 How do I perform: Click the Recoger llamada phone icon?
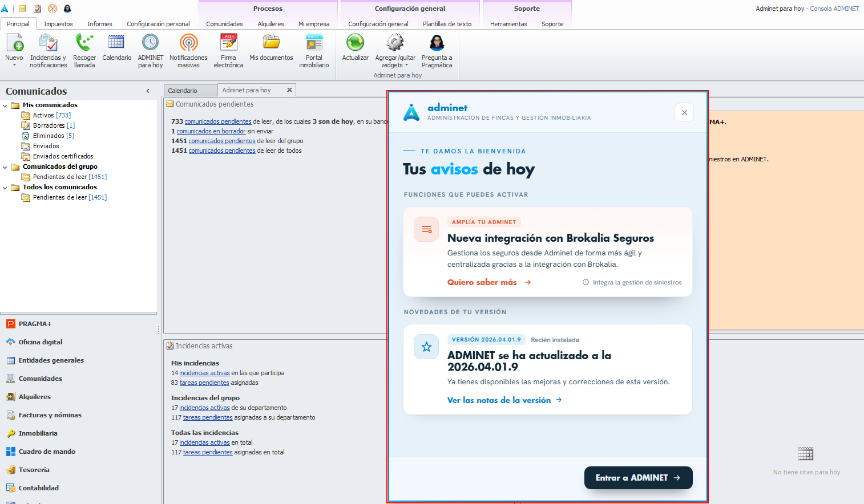tap(84, 43)
